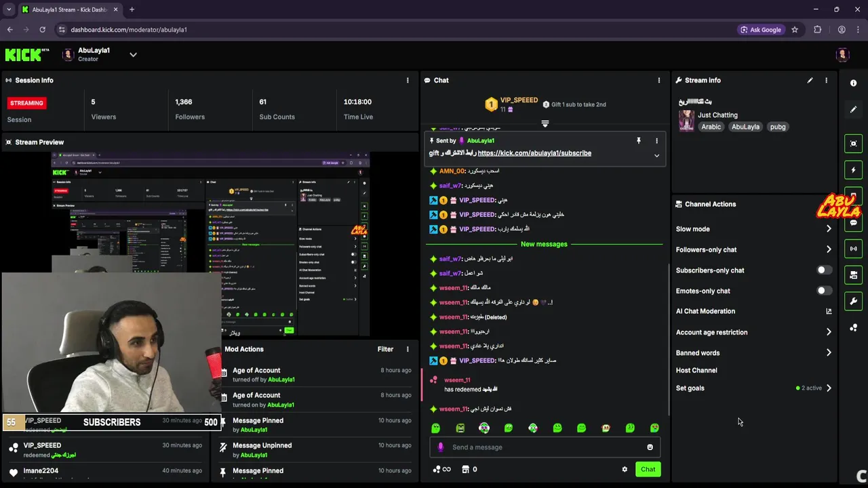Click sidebar pencil edit icon
Image resolution: width=868 pixels, height=488 pixels.
[853, 109]
